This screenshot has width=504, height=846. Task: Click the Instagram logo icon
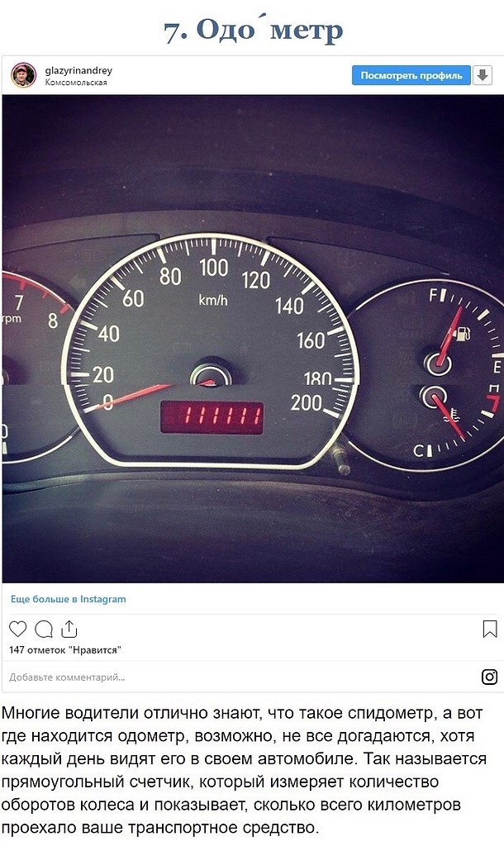[x=489, y=677]
